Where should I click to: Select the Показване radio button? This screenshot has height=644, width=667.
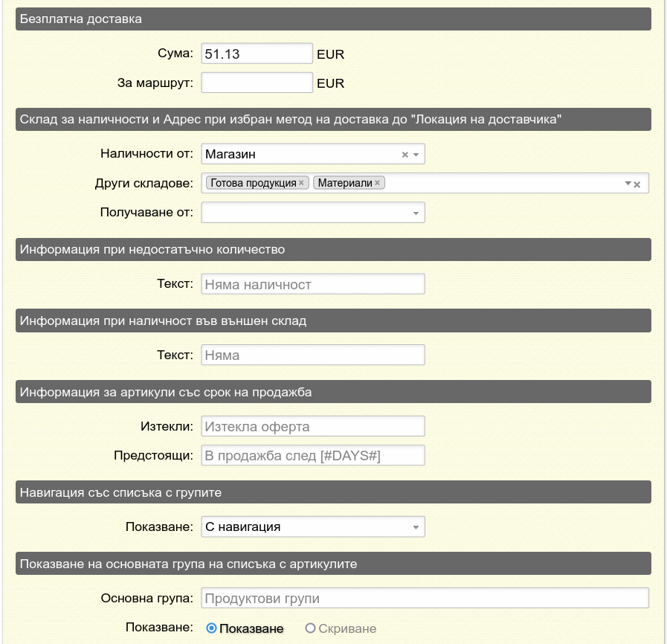[x=211, y=628]
